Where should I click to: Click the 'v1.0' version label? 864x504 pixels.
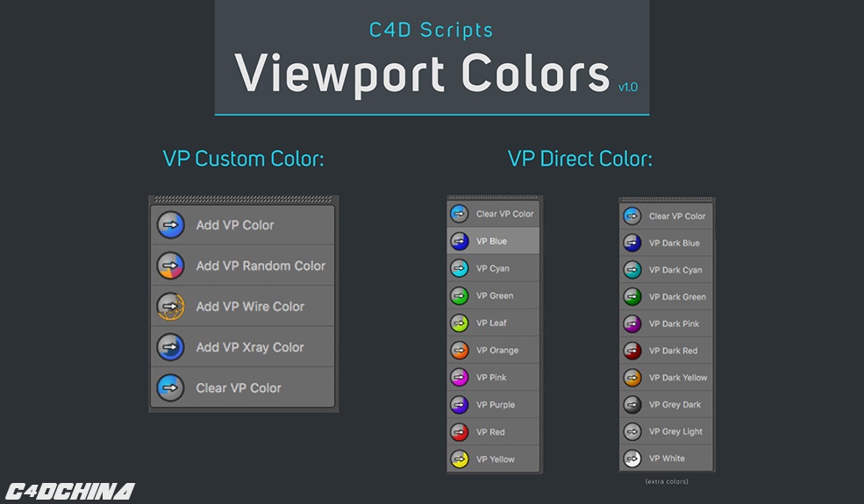pyautogui.click(x=628, y=87)
